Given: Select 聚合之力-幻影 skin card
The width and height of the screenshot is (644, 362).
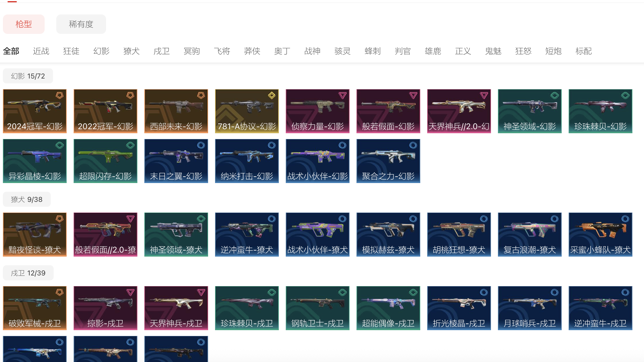Looking at the screenshot, I should pyautogui.click(x=388, y=161).
